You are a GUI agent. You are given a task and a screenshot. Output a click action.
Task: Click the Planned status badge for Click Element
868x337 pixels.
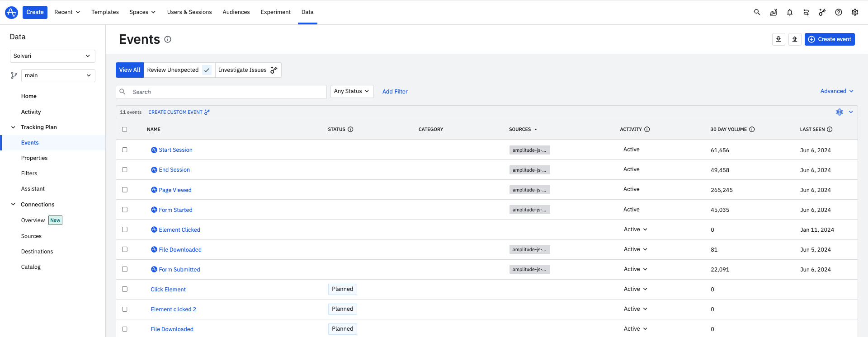(343, 289)
